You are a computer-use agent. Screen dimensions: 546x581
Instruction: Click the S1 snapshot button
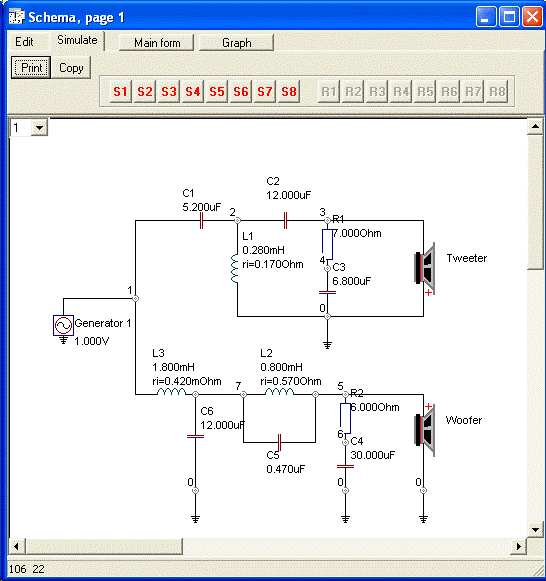pyautogui.click(x=120, y=91)
